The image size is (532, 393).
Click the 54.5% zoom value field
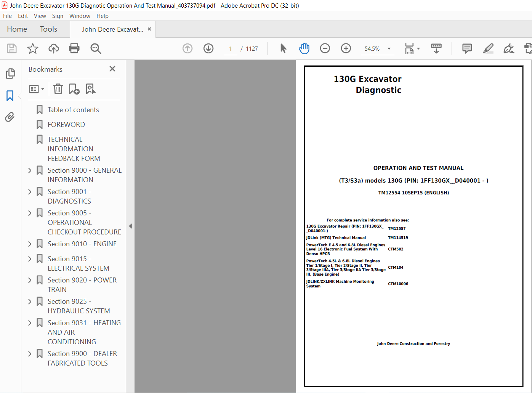[x=372, y=49]
